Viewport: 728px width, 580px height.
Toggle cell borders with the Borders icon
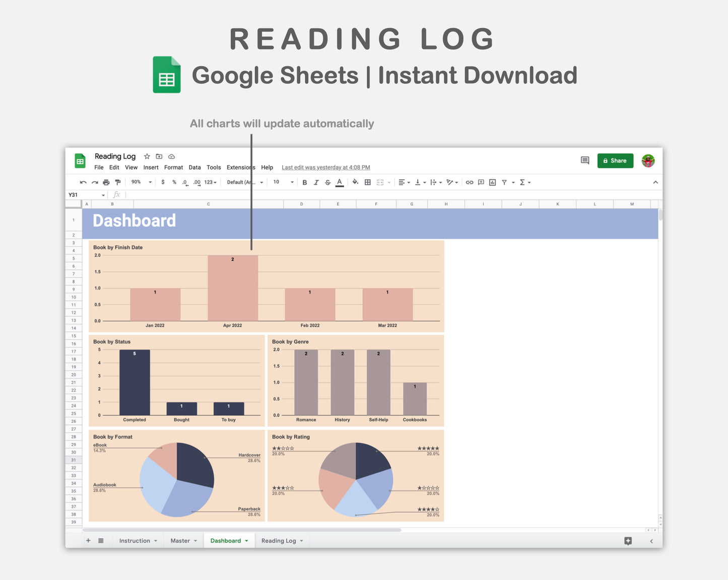point(367,182)
